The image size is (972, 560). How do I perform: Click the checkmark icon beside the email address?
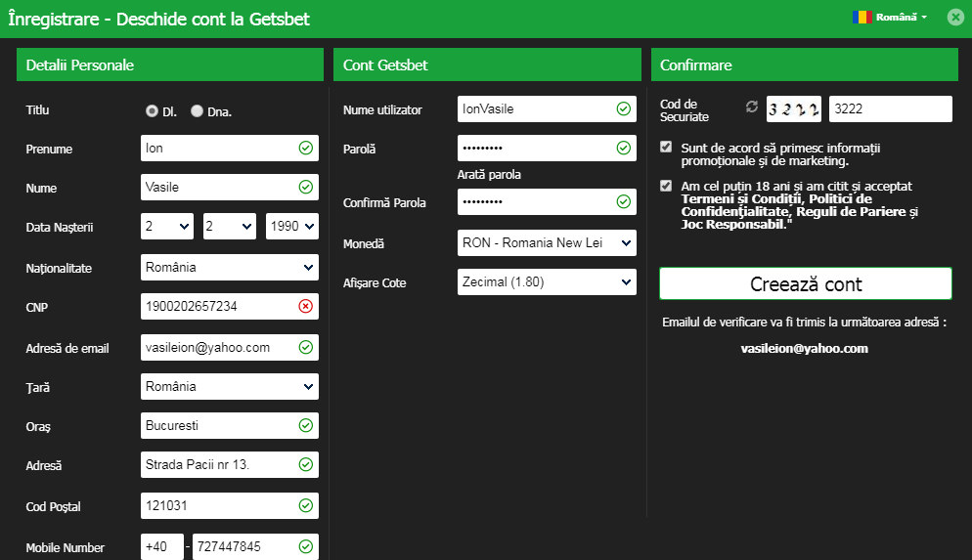306,348
